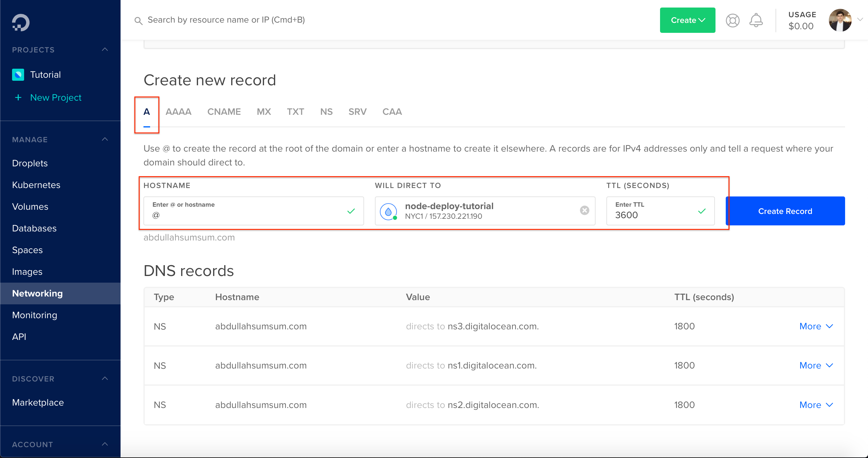Click the droplet icon in Will Direct To
The width and height of the screenshot is (868, 458).
click(x=388, y=212)
